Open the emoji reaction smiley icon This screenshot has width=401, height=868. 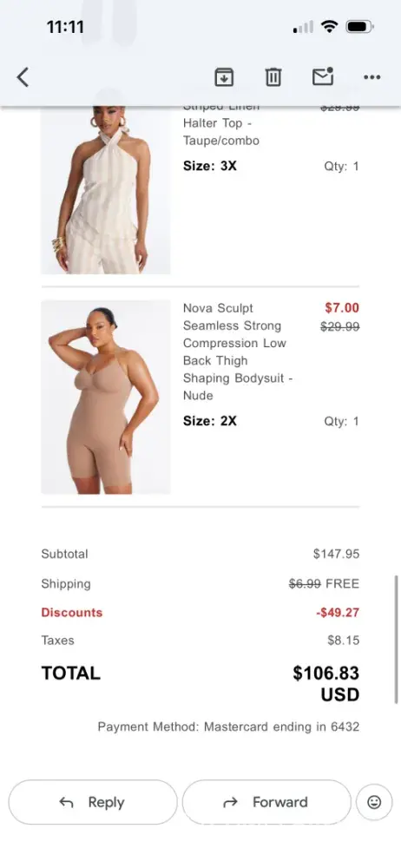pyautogui.click(x=374, y=802)
